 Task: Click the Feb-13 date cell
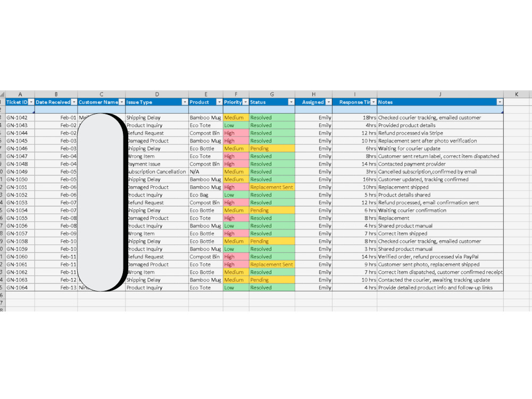click(x=56, y=288)
